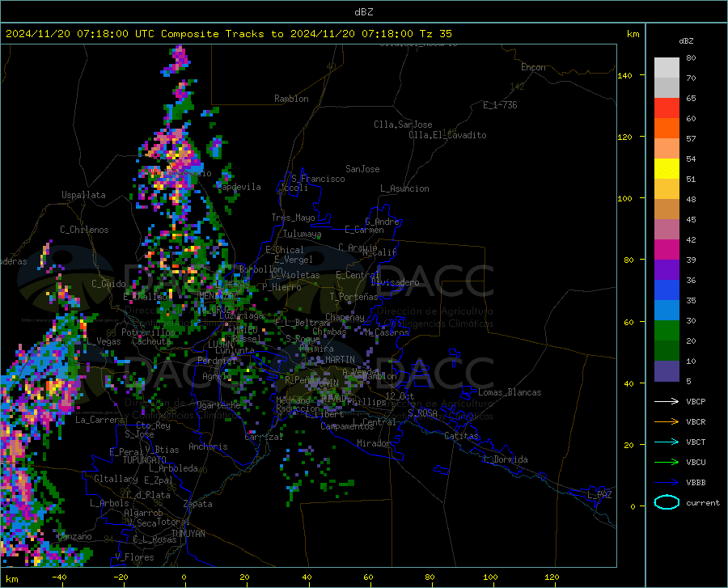Click the L_Asuncion map label
The height and width of the screenshot is (588, 728).
pyautogui.click(x=404, y=188)
